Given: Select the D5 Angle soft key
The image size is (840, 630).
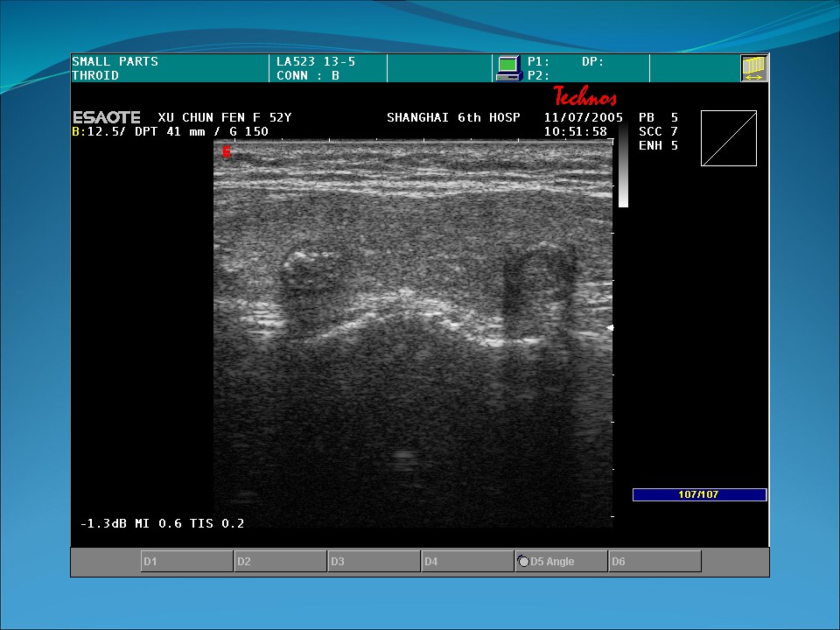Looking at the screenshot, I should (x=560, y=561).
